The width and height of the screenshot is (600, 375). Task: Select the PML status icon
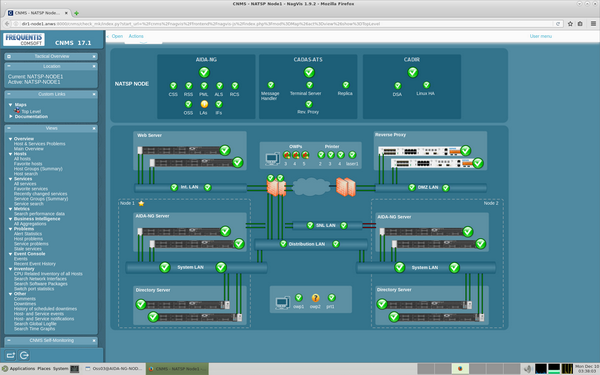pyautogui.click(x=204, y=86)
